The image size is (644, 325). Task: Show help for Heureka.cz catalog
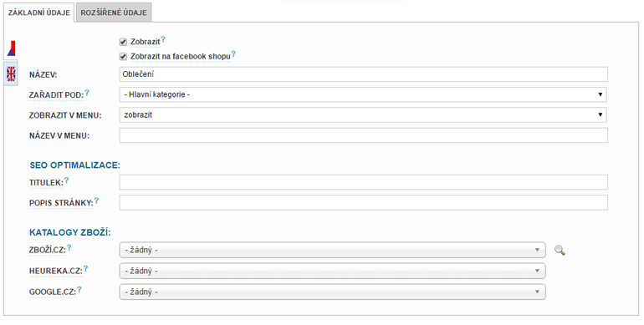86,269
